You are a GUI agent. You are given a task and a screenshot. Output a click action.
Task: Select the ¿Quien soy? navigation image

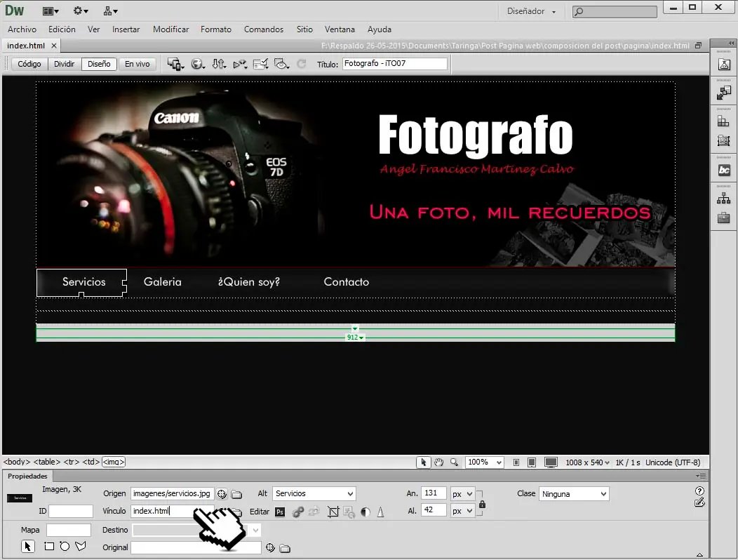(248, 282)
